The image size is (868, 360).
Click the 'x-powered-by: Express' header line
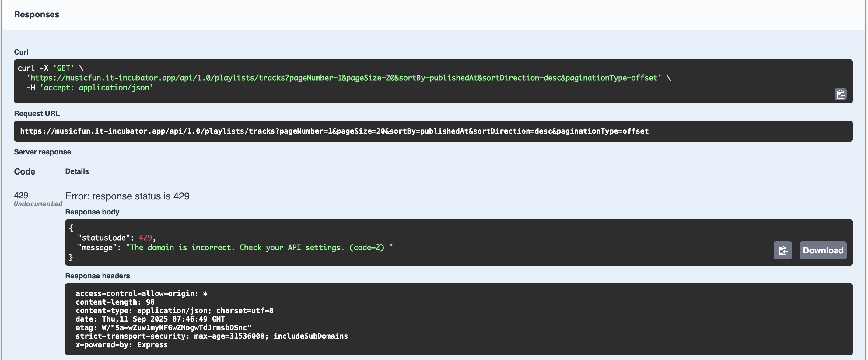(x=121, y=344)
